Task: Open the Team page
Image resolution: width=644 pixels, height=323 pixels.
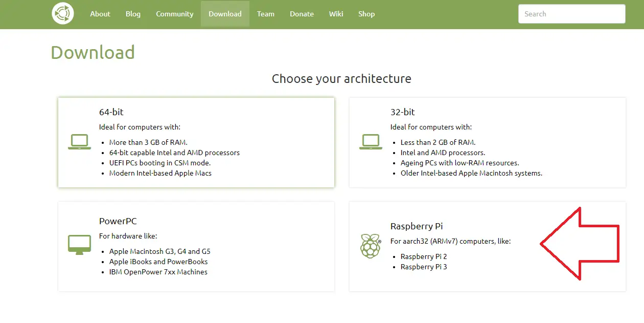Action: (x=266, y=14)
